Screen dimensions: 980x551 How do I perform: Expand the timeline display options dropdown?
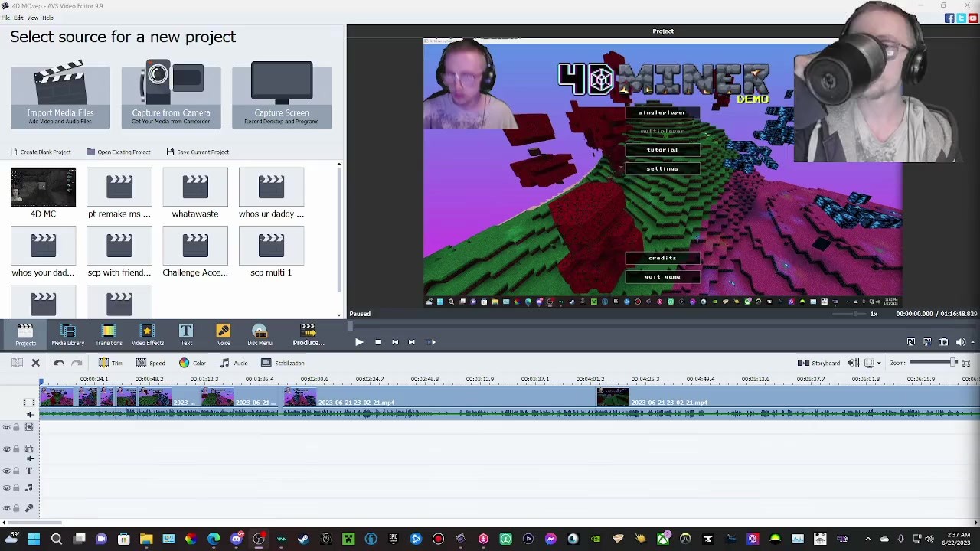(879, 363)
